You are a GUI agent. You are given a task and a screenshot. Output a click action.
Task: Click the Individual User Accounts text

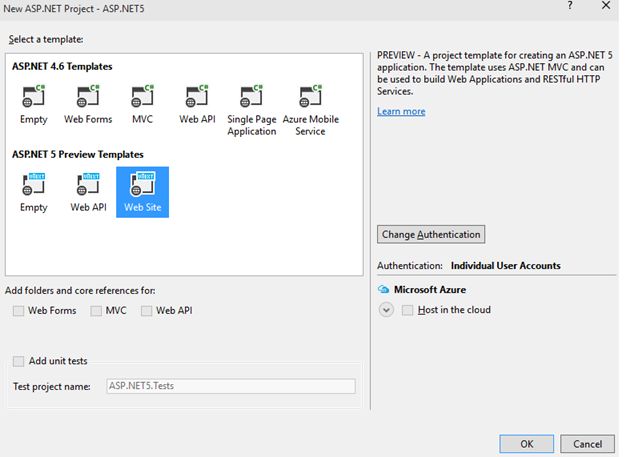(x=505, y=266)
